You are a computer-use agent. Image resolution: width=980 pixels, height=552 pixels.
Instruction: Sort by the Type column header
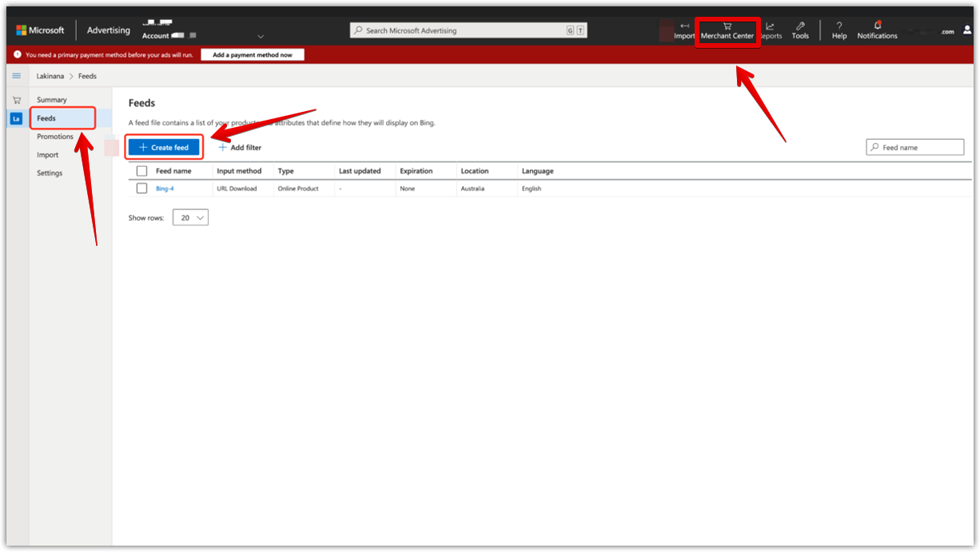coord(286,171)
